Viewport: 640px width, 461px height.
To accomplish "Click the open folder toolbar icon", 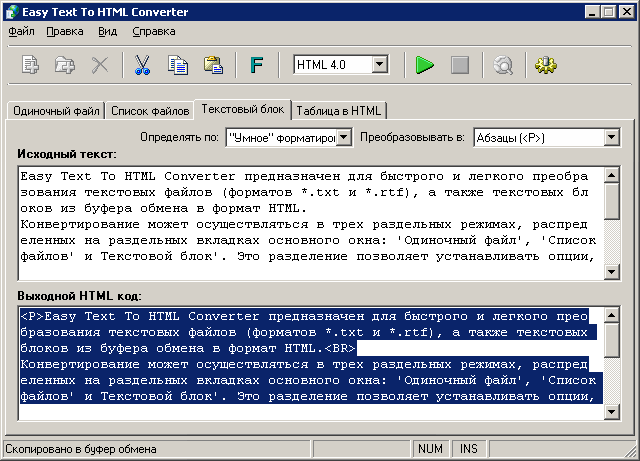I will (65, 65).
